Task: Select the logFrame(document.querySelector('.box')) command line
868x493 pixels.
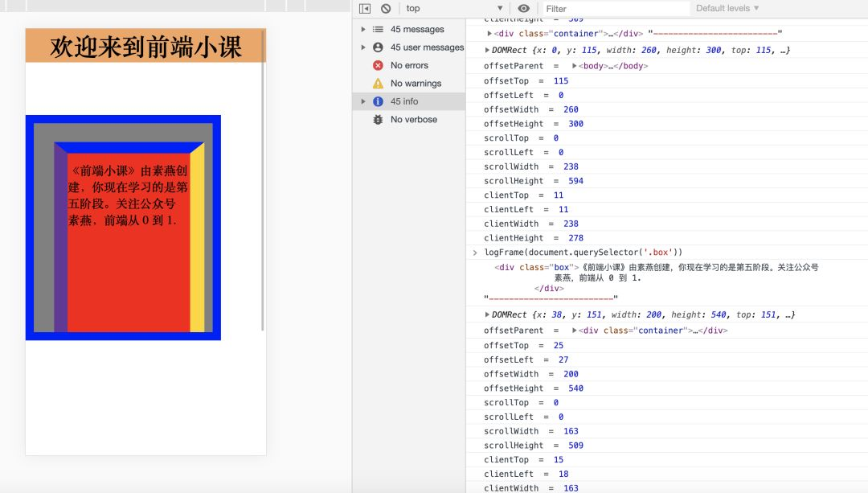Action: tap(583, 252)
